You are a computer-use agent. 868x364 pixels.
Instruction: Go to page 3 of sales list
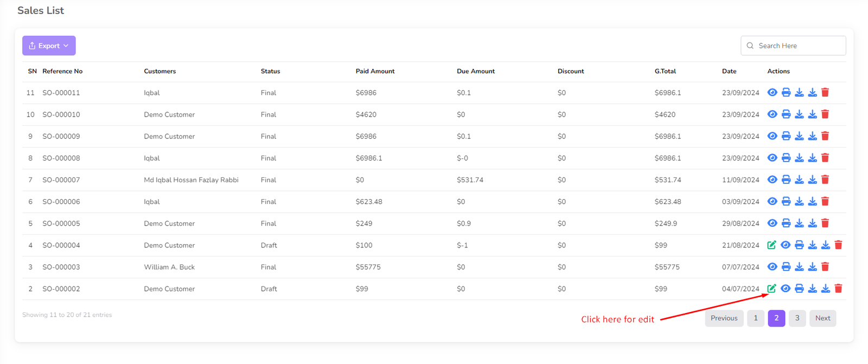(797, 318)
